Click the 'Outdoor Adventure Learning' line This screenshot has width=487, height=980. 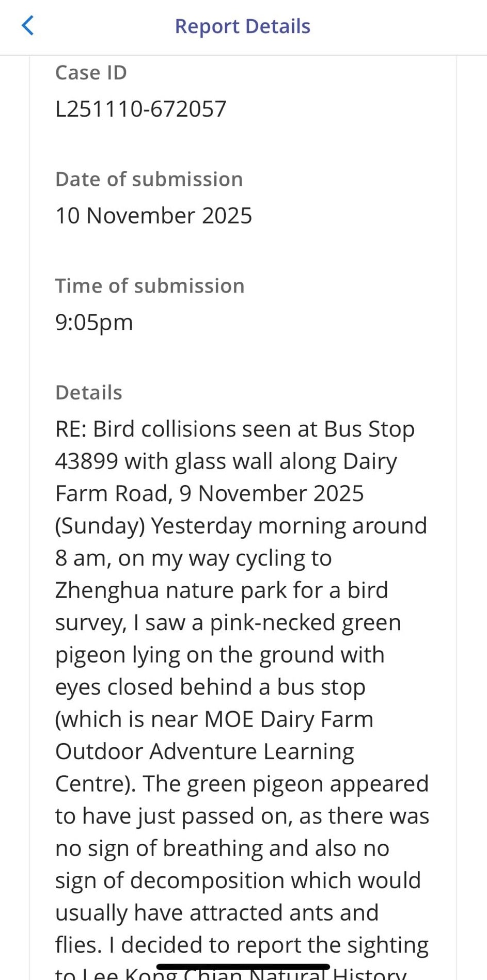tap(205, 751)
